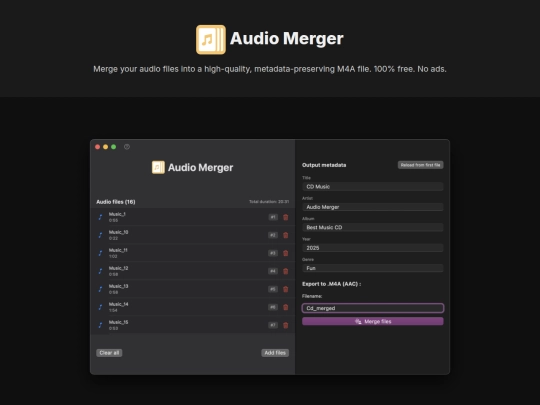Click the #3 order badge
540x405 pixels.
click(x=273, y=253)
